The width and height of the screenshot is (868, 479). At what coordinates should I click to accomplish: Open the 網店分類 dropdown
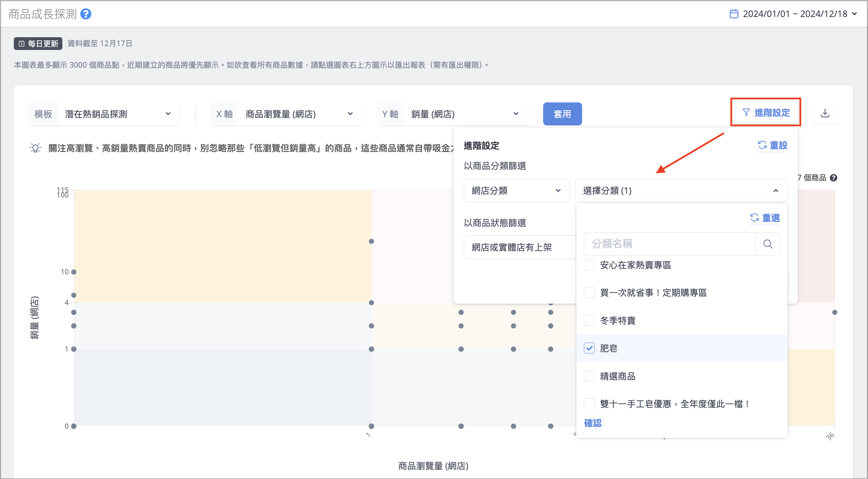(x=517, y=191)
